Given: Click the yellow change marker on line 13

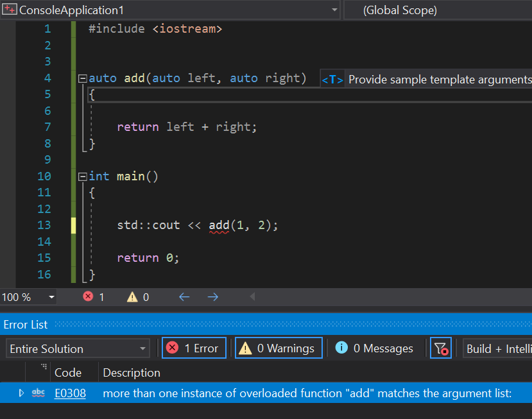Looking at the screenshot, I should point(73,226).
